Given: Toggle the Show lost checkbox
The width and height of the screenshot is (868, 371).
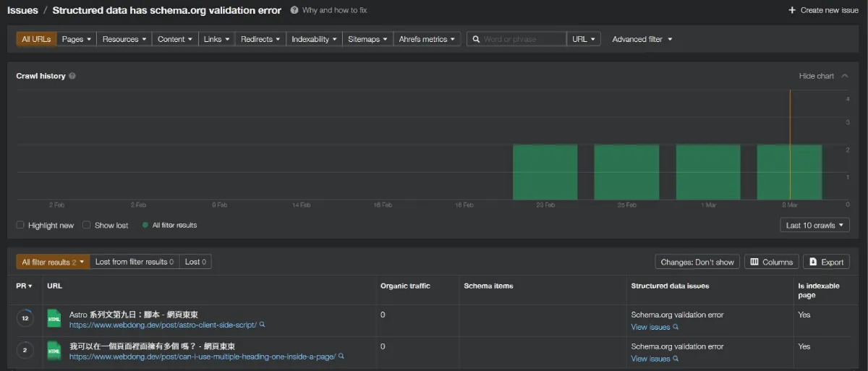Looking at the screenshot, I should [87, 225].
